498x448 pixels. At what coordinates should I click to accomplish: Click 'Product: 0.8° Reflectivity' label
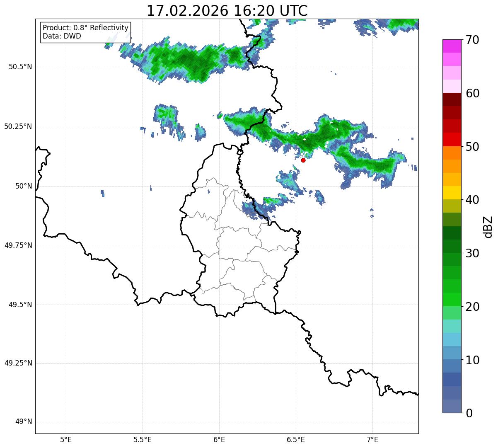pyautogui.click(x=86, y=28)
